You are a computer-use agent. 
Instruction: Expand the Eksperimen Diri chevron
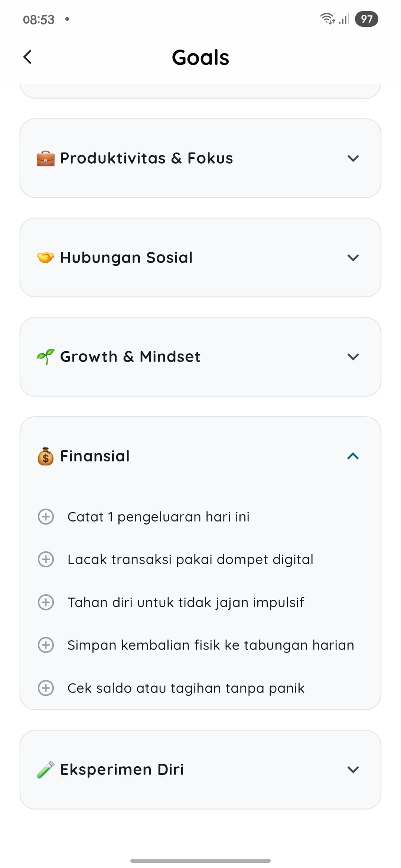click(353, 770)
